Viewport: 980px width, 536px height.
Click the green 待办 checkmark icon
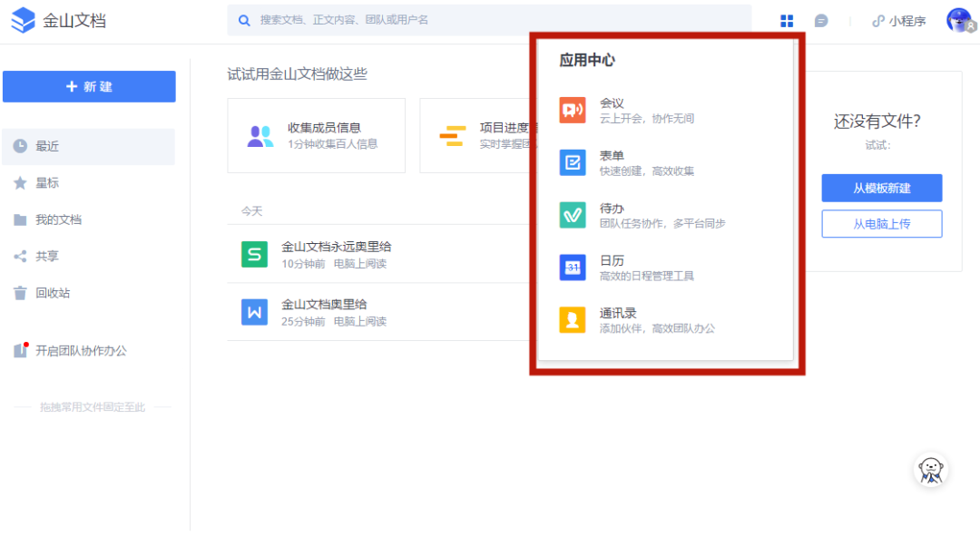tap(573, 215)
